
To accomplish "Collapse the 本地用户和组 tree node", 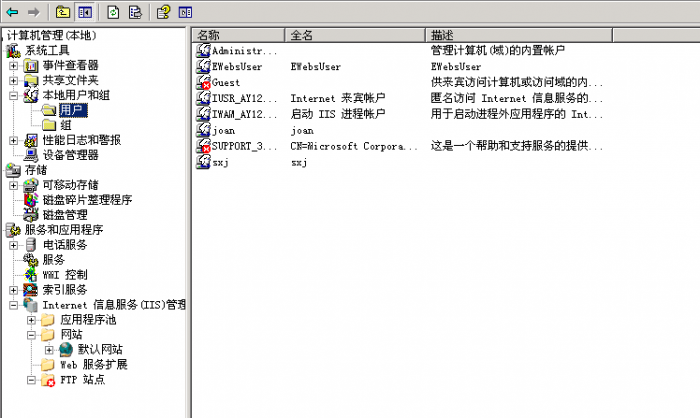I will 14,95.
